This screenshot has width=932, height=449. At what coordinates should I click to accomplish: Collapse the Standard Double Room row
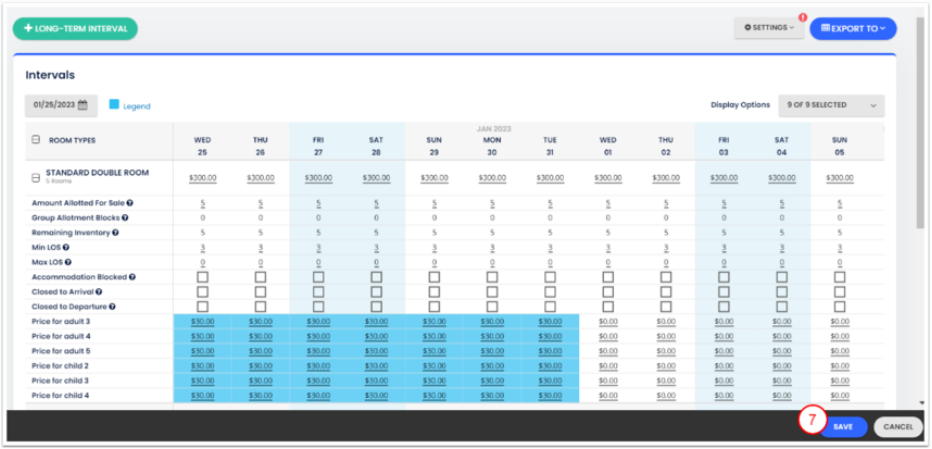[x=36, y=177]
